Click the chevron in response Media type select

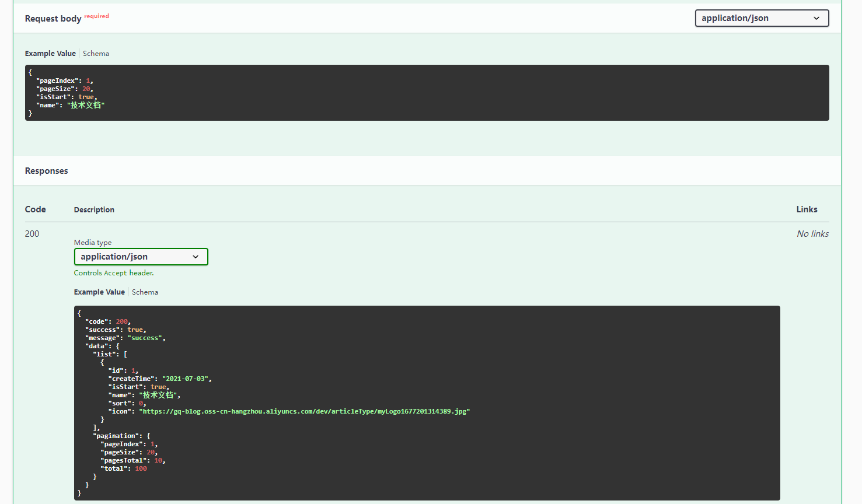point(196,257)
